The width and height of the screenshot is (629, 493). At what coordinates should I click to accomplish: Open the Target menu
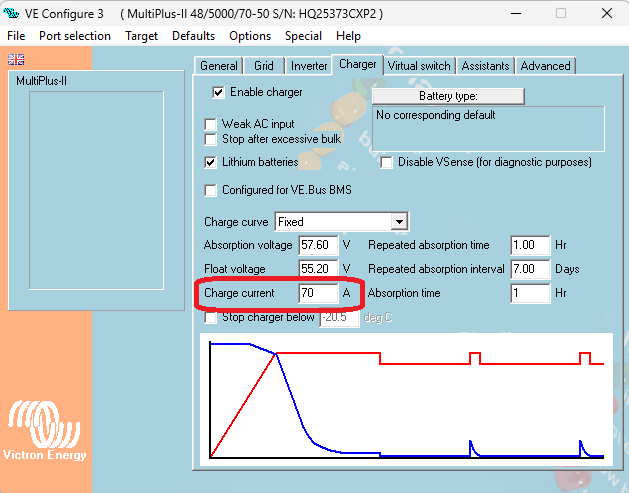[x=142, y=36]
